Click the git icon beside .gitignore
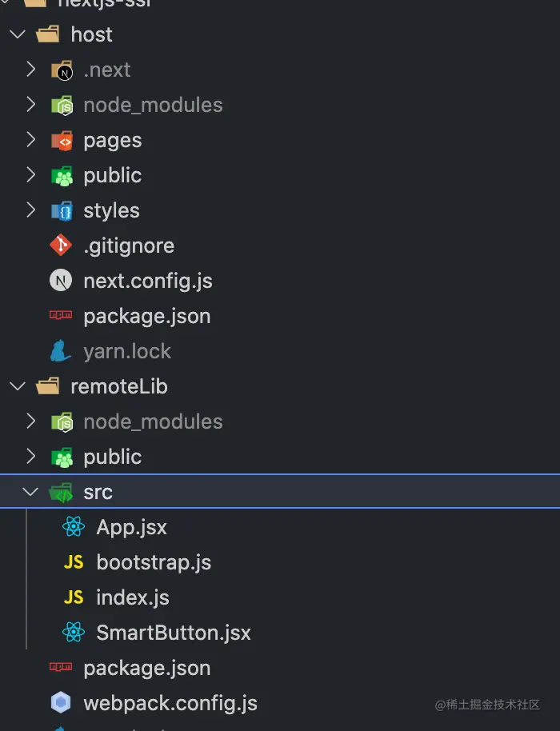 coord(61,246)
